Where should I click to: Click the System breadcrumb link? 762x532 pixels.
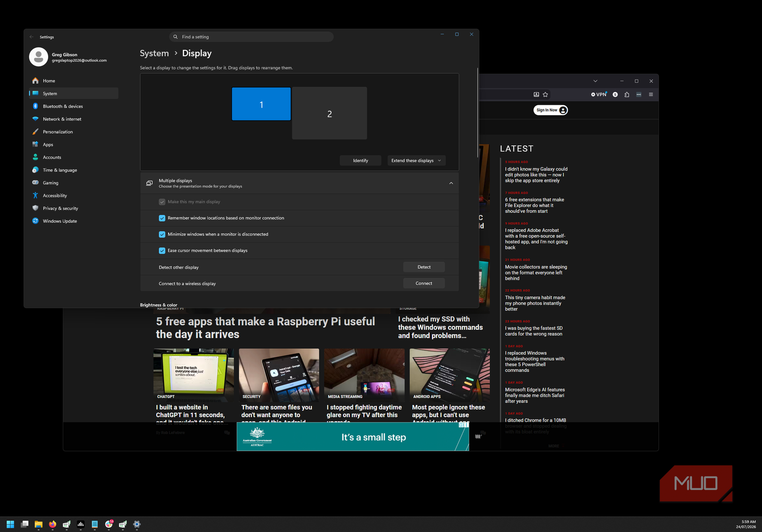click(x=154, y=53)
